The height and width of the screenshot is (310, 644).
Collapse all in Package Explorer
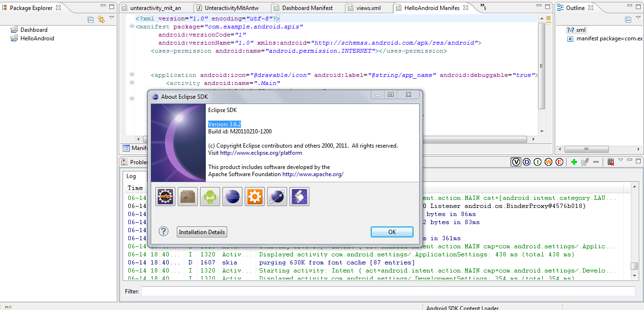point(91,19)
